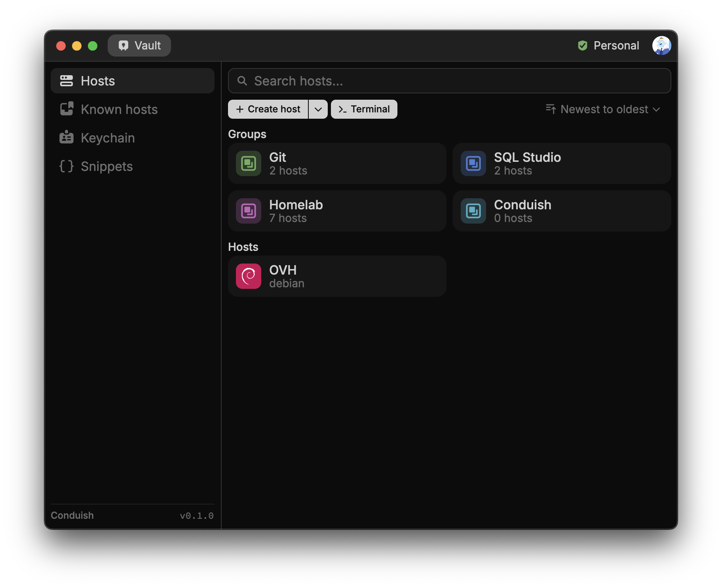Minimize window with the yellow button
Image resolution: width=722 pixels, height=588 pixels.
pos(77,46)
